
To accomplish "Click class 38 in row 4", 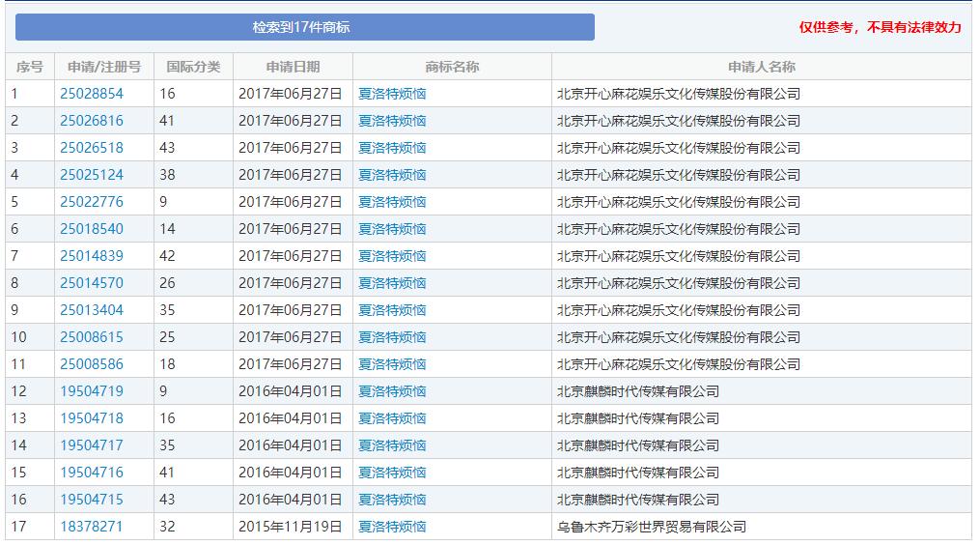I will (x=167, y=175).
